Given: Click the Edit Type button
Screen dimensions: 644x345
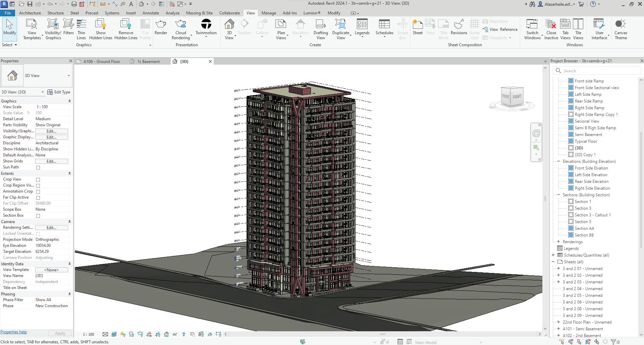Looking at the screenshot, I should point(59,92).
